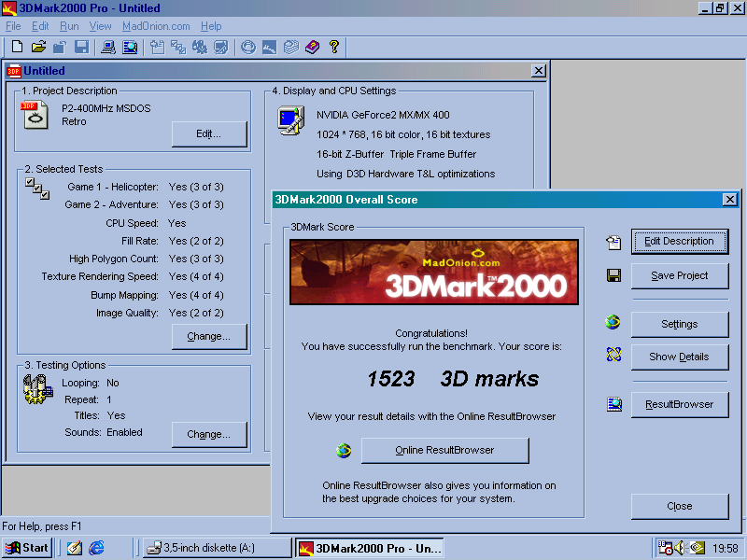Open the View menu
747x560 pixels.
click(100, 26)
